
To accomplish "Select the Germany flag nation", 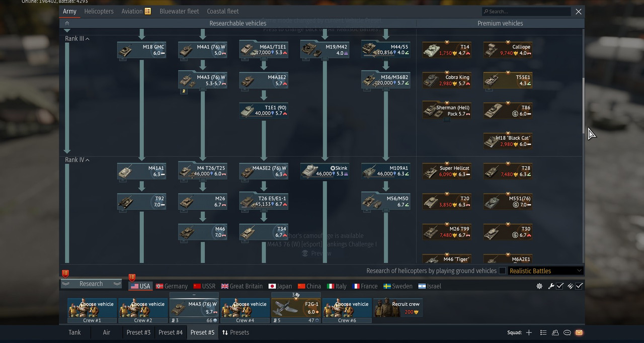I will [x=172, y=286].
